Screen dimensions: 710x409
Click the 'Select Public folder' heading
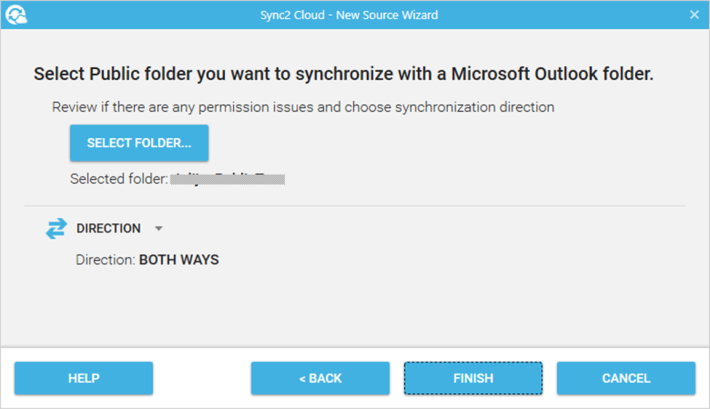pyautogui.click(x=343, y=74)
